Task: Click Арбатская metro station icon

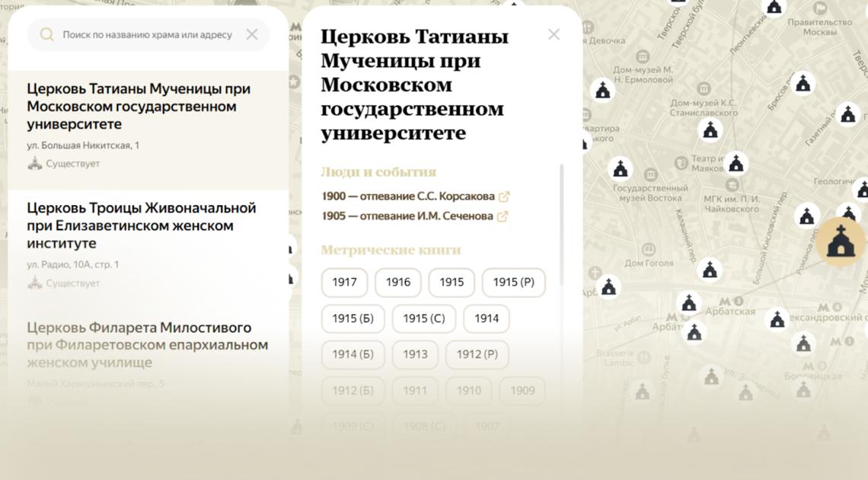Action: click(723, 299)
